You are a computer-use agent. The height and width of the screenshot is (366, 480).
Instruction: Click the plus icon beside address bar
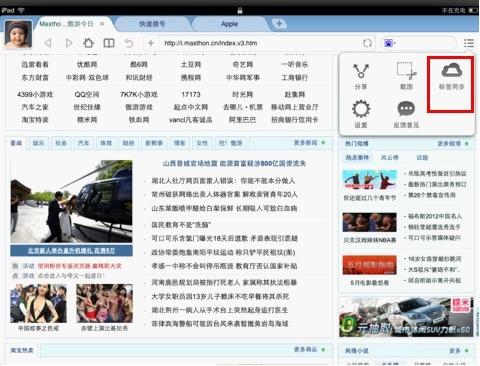(151, 43)
